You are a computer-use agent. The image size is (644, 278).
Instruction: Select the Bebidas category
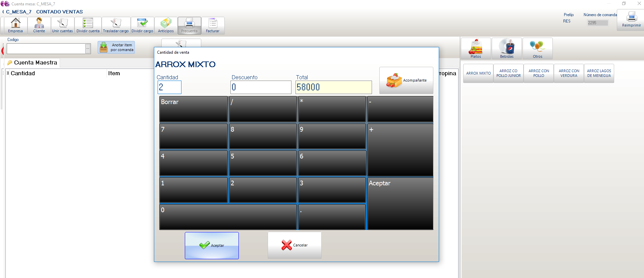506,49
